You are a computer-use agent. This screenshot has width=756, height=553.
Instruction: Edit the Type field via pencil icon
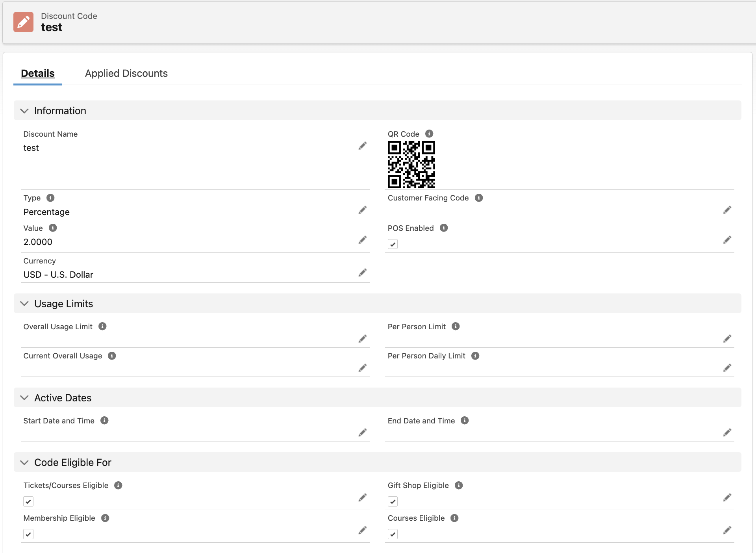(x=362, y=210)
